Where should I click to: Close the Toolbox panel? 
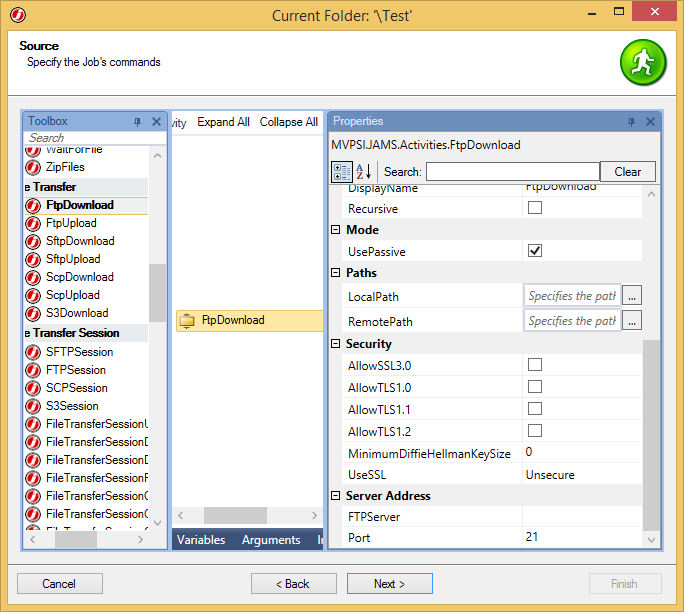pyautogui.click(x=156, y=122)
